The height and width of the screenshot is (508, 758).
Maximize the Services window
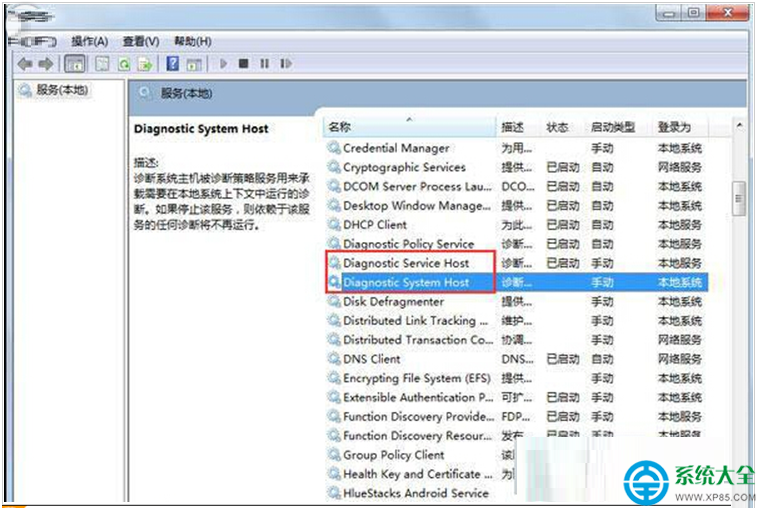point(693,13)
